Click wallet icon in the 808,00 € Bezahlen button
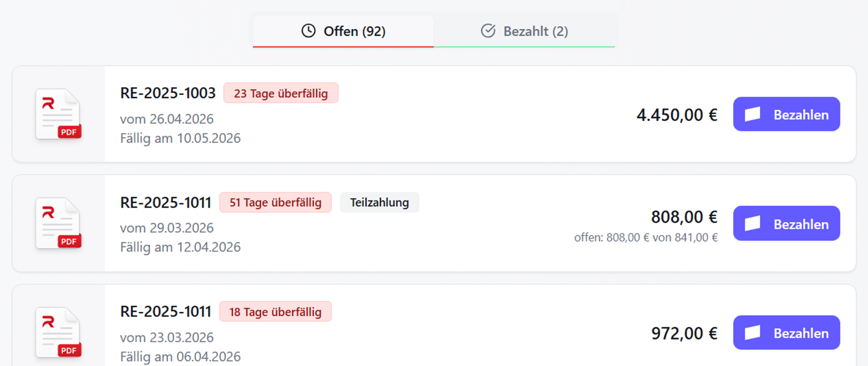868x366 pixels. point(752,224)
